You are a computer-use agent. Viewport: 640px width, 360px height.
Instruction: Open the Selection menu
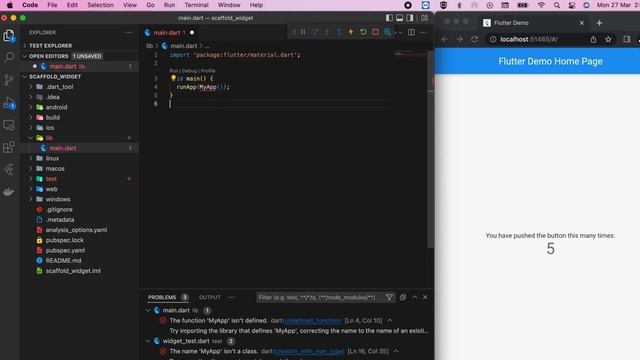click(100, 5)
